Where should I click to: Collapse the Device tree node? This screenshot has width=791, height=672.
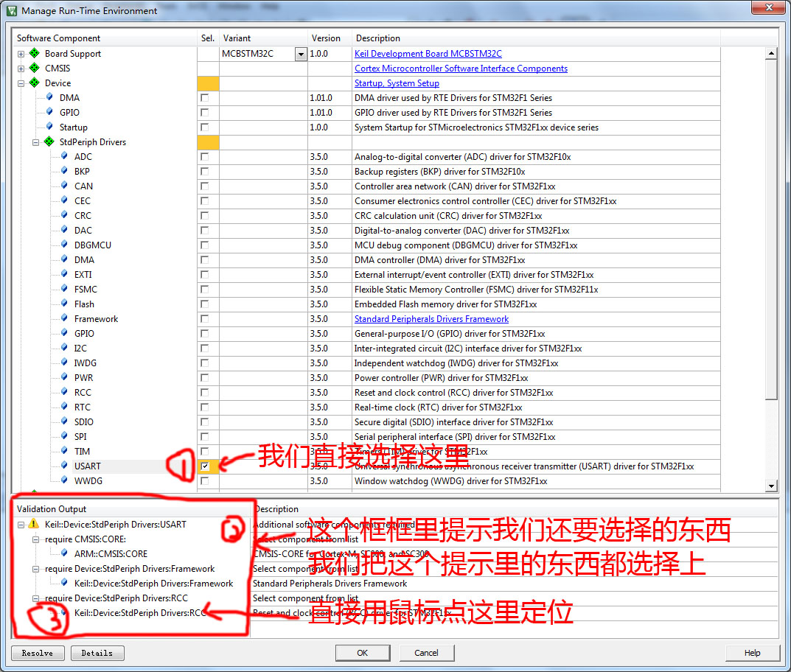21,83
